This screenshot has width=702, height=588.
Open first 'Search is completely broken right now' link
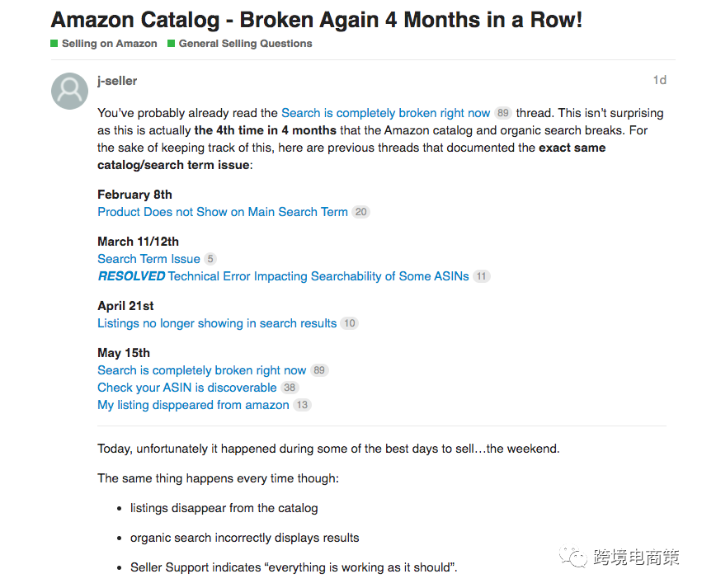pyautogui.click(x=385, y=113)
